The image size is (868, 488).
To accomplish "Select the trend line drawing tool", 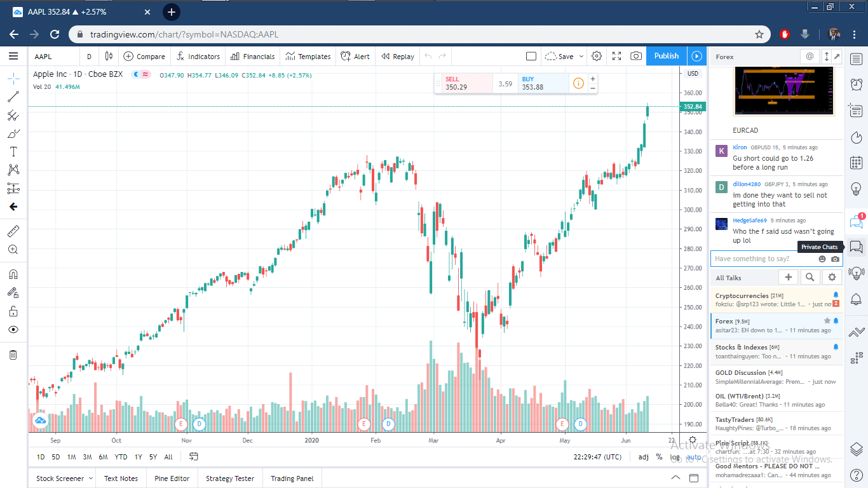I will click(x=13, y=97).
